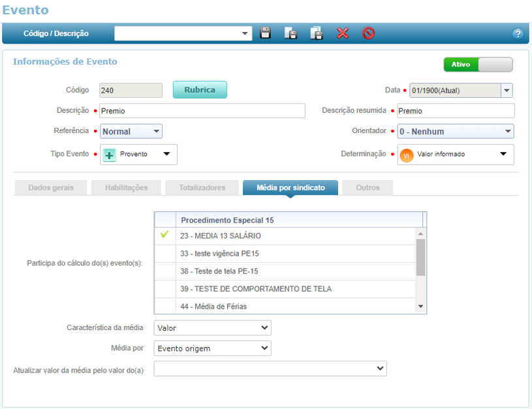This screenshot has width=532, height=409.
Task: Click the orange VI Valor informado icon
Action: click(x=407, y=155)
